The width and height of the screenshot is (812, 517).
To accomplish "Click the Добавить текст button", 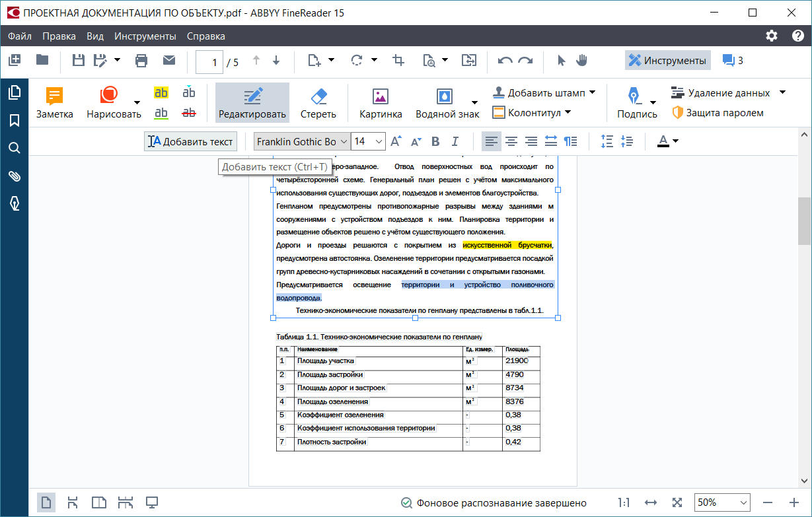I will click(x=190, y=141).
